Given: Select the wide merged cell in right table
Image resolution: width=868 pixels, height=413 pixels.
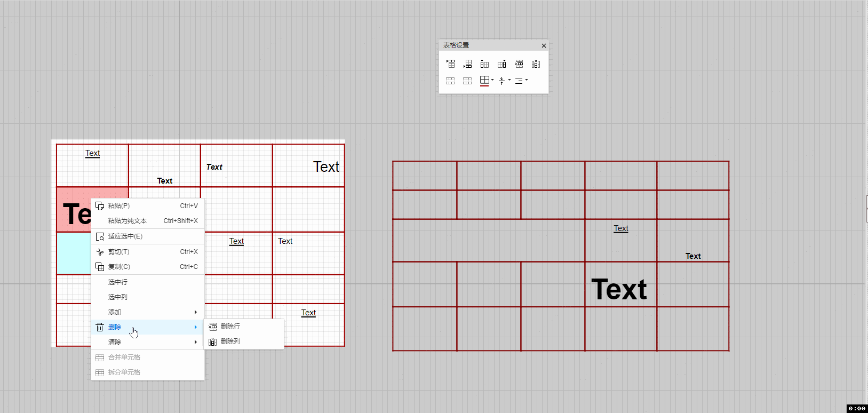Looking at the screenshot, I should (489, 240).
